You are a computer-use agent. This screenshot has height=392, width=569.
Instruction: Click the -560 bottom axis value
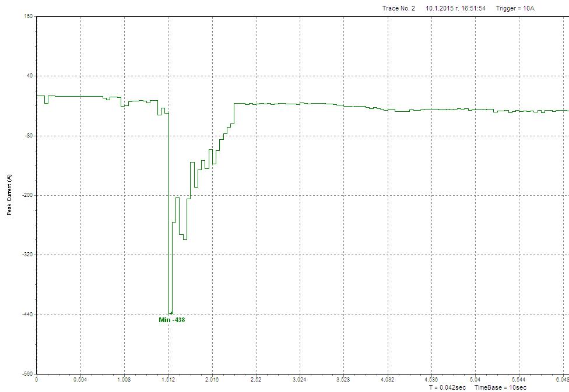(x=27, y=373)
